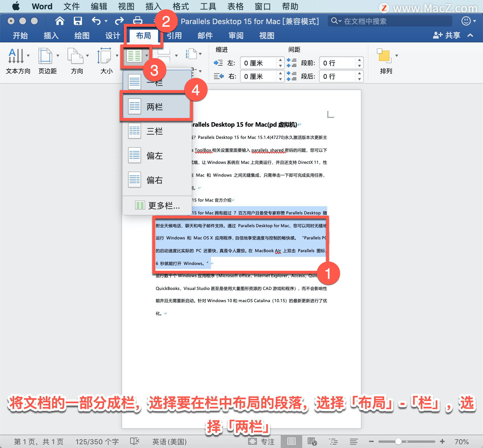The height and width of the screenshot is (448, 483).
Task: Click the 文本方向 text direction icon
Action: coord(16,56)
